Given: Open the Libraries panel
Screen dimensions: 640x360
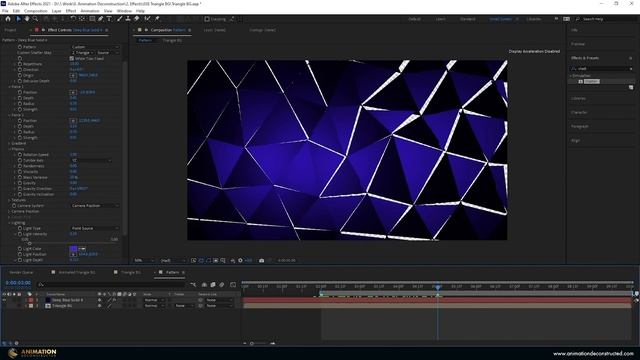Looking at the screenshot, I should pos(578,99).
